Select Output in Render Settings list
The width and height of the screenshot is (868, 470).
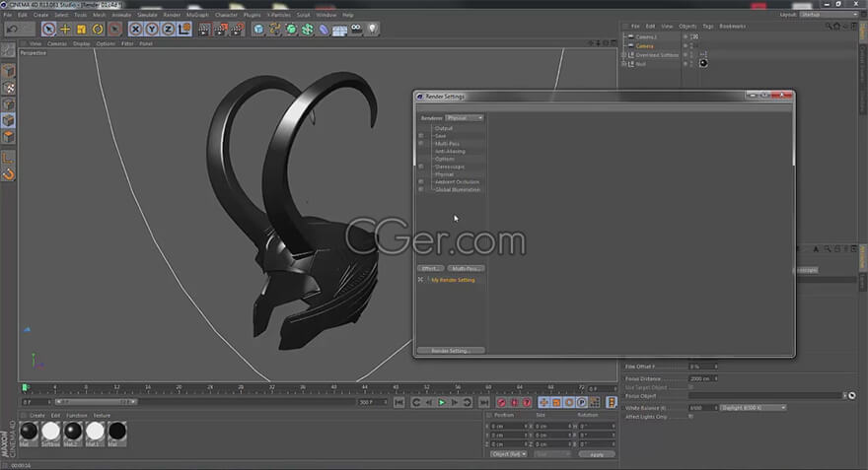click(444, 128)
